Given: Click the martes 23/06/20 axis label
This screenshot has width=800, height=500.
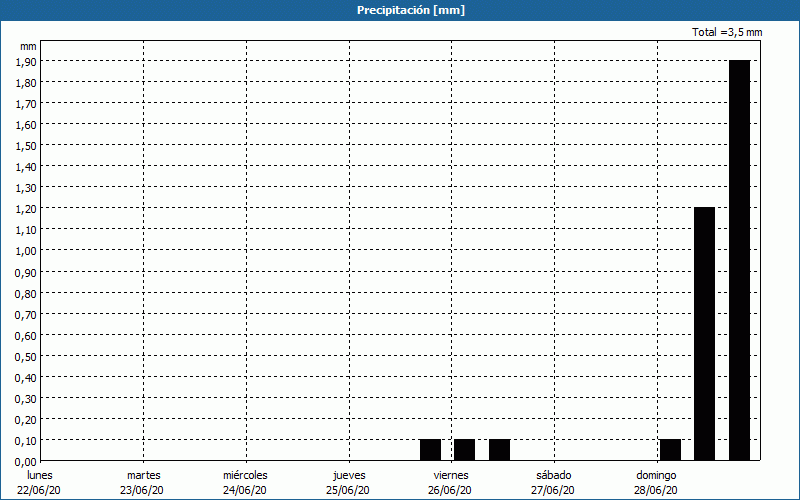Looking at the screenshot, I should point(142,483).
